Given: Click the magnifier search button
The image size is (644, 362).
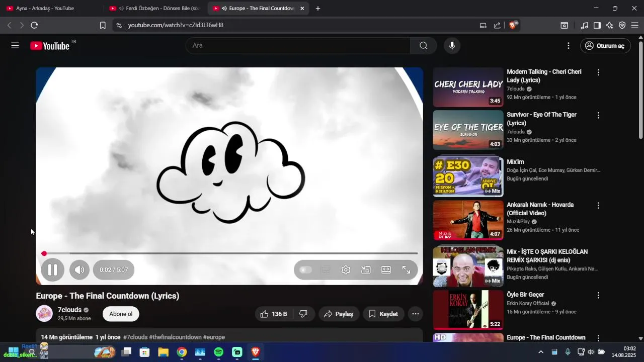Looking at the screenshot, I should pyautogui.click(x=424, y=46).
